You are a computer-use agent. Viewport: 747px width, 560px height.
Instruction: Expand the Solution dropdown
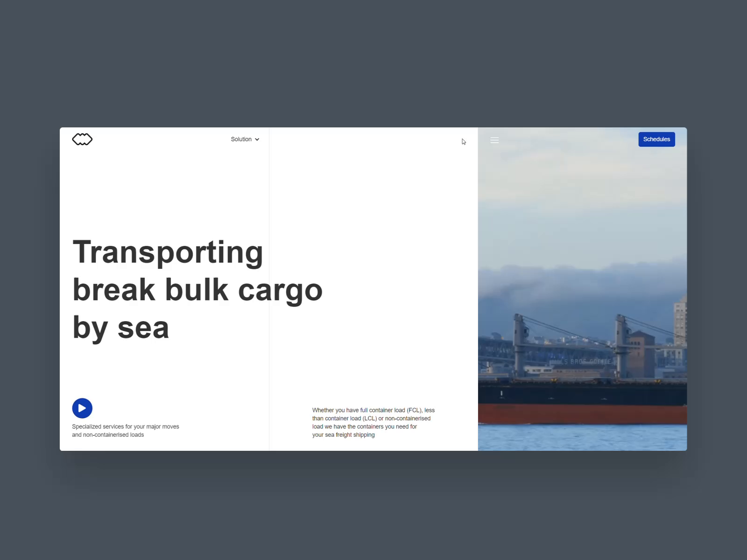(x=245, y=139)
